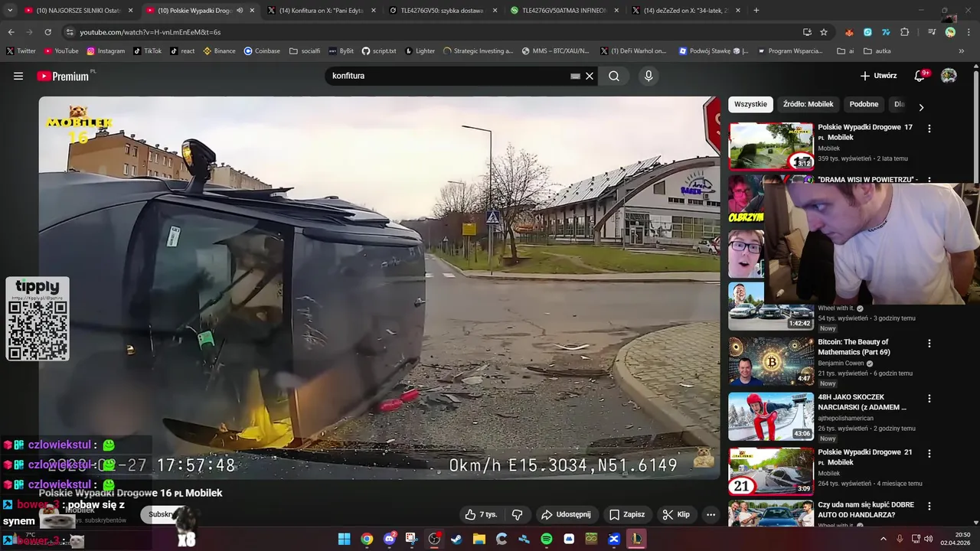Viewport: 980px width, 551px height.
Task: Open the YouTube account avatar menu
Action: pyautogui.click(x=949, y=76)
